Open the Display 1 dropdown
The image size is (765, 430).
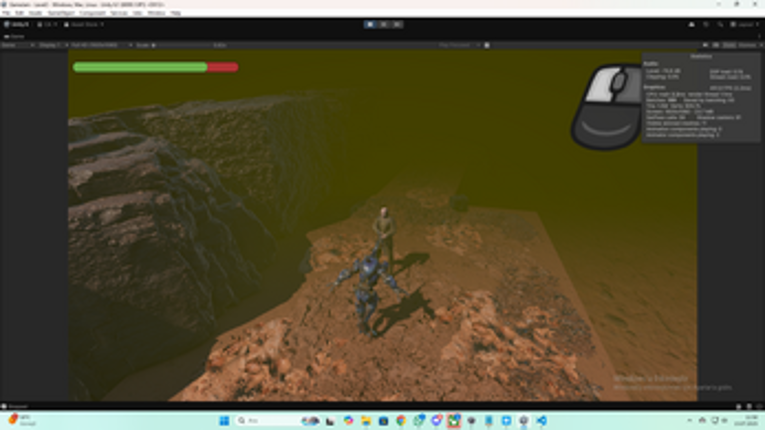pyautogui.click(x=50, y=45)
